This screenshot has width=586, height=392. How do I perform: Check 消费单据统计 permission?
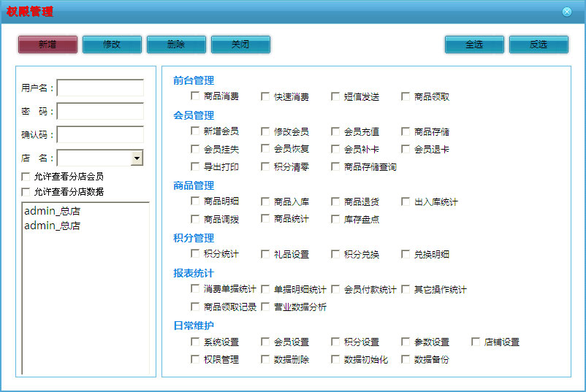[194, 288]
